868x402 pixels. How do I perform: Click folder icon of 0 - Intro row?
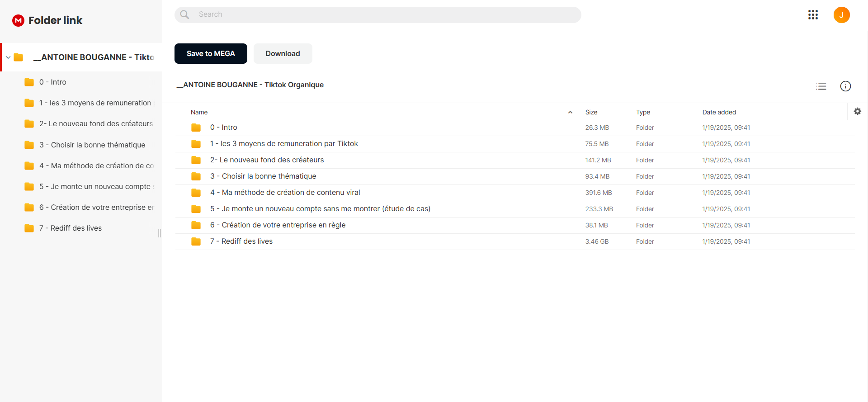pyautogui.click(x=196, y=128)
